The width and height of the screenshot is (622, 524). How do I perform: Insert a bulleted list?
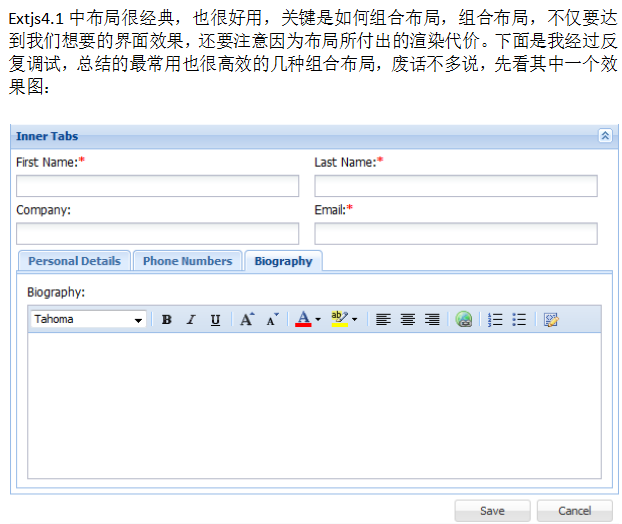519,320
